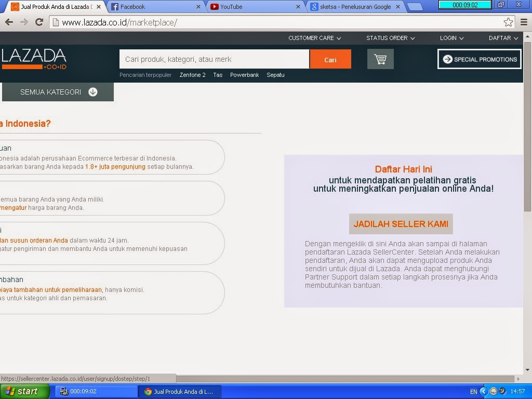Click the horizontal scrollbar right arrow
This screenshot has height=399, width=532.
pos(518,379)
